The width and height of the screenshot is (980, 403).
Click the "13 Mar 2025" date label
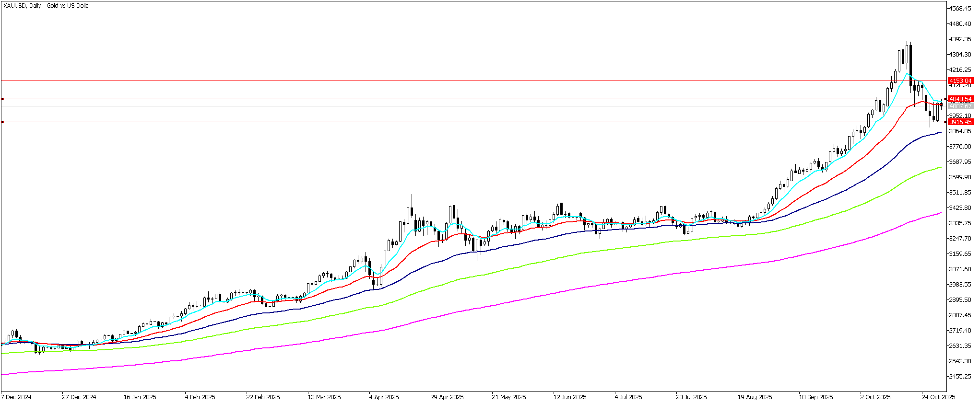(324, 397)
